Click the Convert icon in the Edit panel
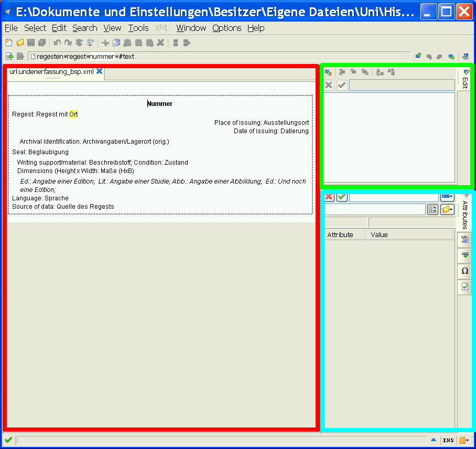This screenshot has height=449, width=476. coord(380,72)
